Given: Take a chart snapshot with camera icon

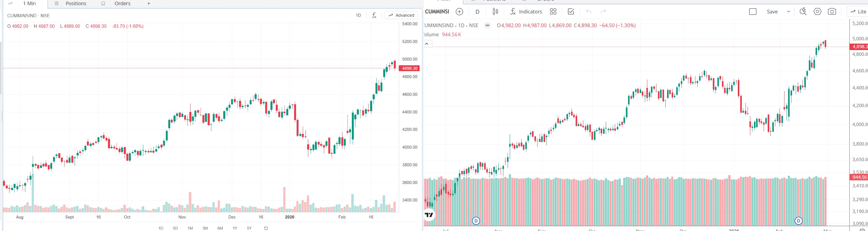Looking at the screenshot, I should (832, 12).
